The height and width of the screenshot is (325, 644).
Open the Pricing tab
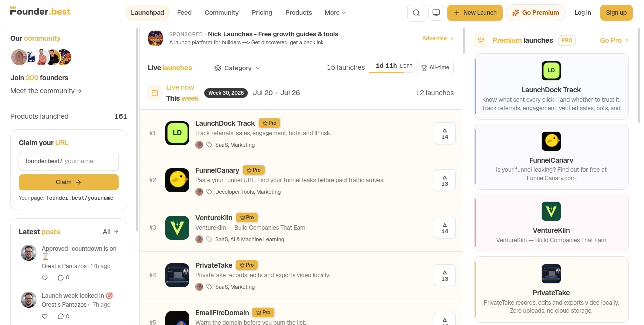[262, 13]
